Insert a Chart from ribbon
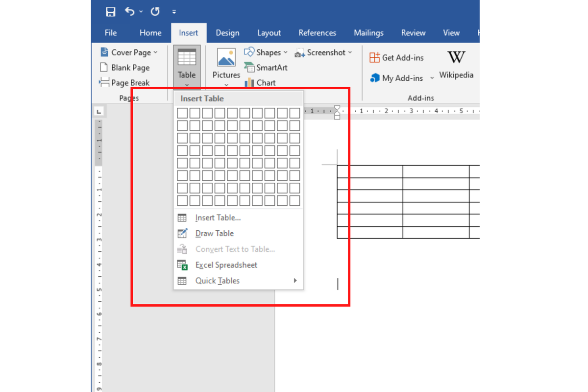Screen dimensions: 588x392 pyautogui.click(x=261, y=83)
